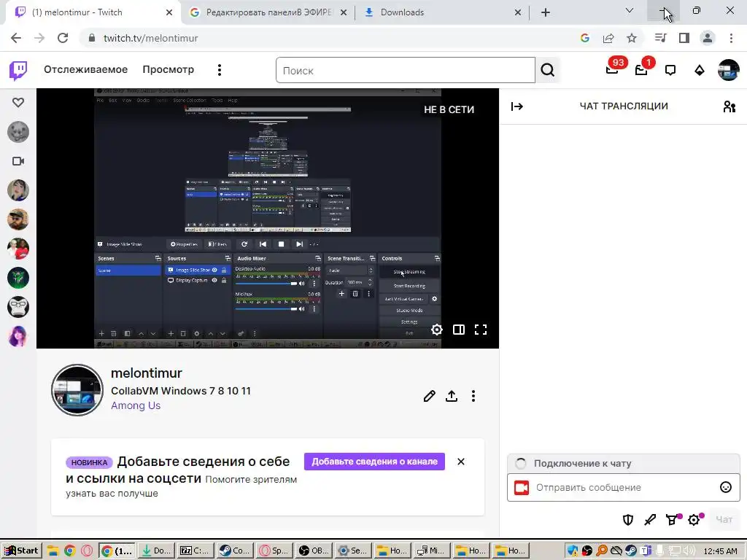This screenshot has height=560, width=747.
Task: Click the sword mod view icon
Action: [x=650, y=519]
